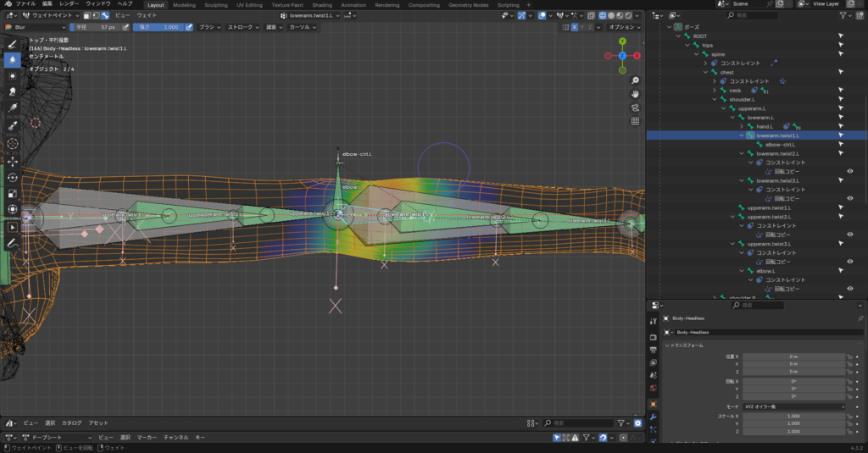
Task: Open the rotation mode XYZ Euler dropdown
Action: pyautogui.click(x=793, y=406)
